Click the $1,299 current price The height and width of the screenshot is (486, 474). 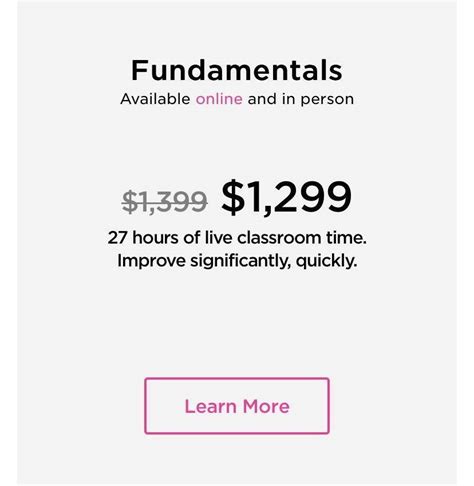[286, 197]
